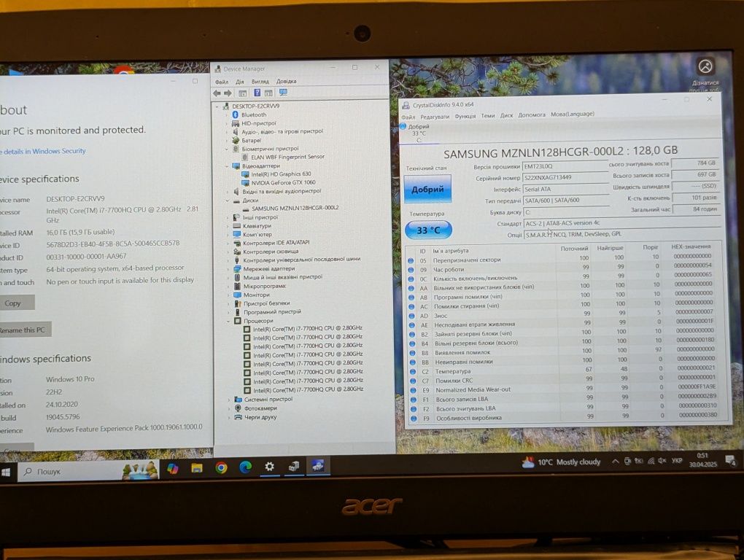The height and width of the screenshot is (560, 744).
Task: Open File Explorer from the taskbar
Action: click(x=196, y=468)
